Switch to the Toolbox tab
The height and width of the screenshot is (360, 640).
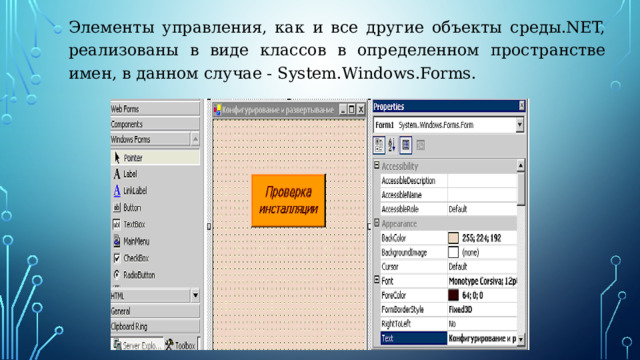pos(180,345)
